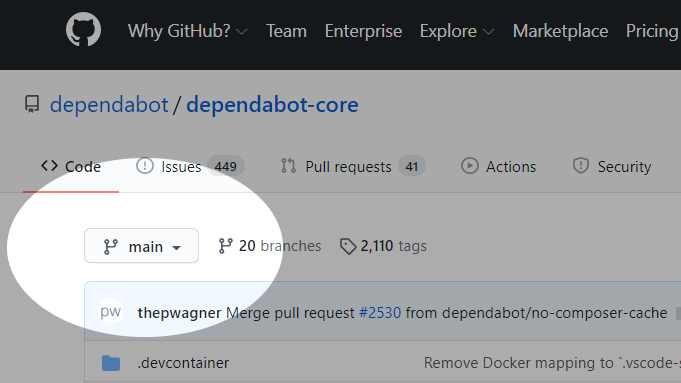
Task: Open the Enterprise page
Action: (363, 31)
